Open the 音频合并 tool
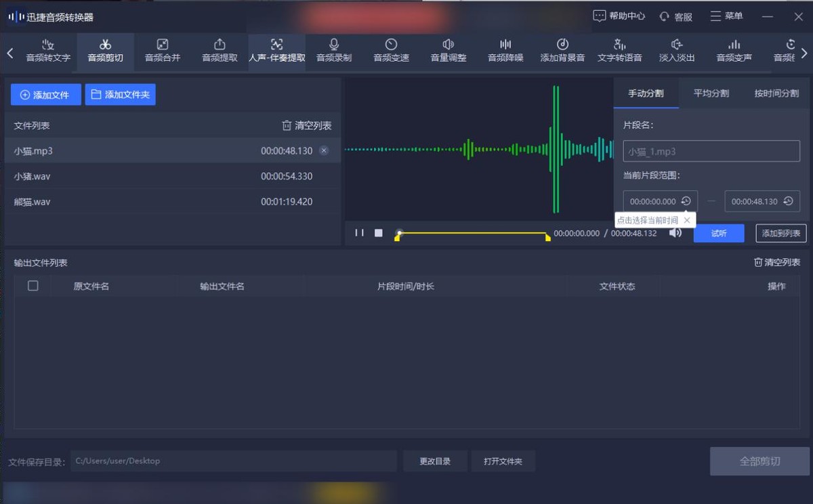Screen dimensions: 813x504 tap(161, 52)
